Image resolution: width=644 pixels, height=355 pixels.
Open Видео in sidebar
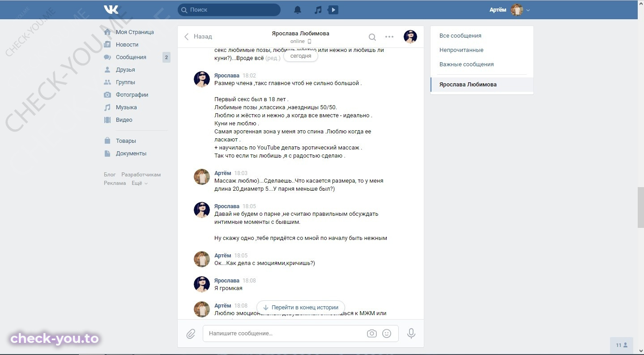[124, 120]
